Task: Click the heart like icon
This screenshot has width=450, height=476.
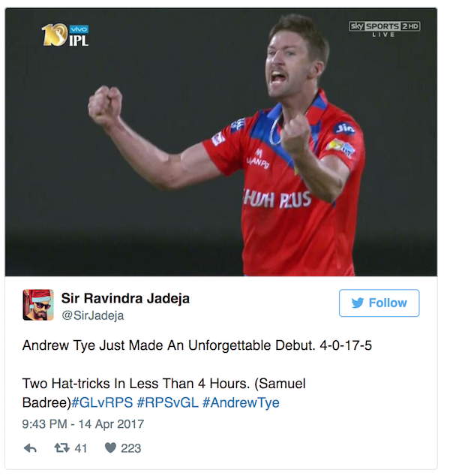Action: pyautogui.click(x=110, y=447)
